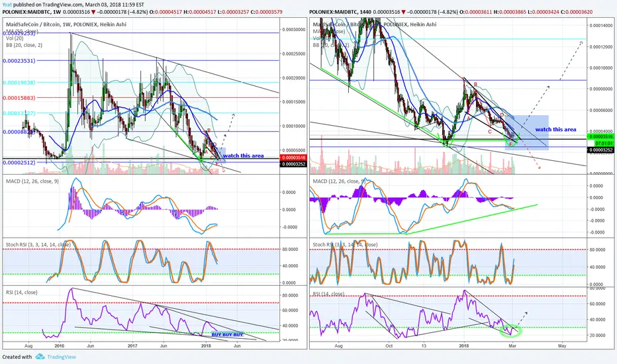Screen dimensions: 617x364
Task: Select the 0.00023531 price level label
Action: (x=19, y=61)
